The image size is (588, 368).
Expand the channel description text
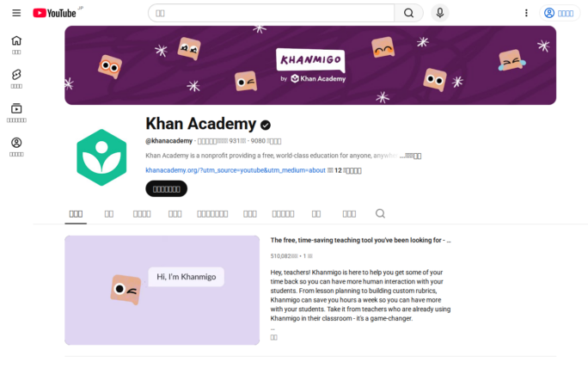411,156
